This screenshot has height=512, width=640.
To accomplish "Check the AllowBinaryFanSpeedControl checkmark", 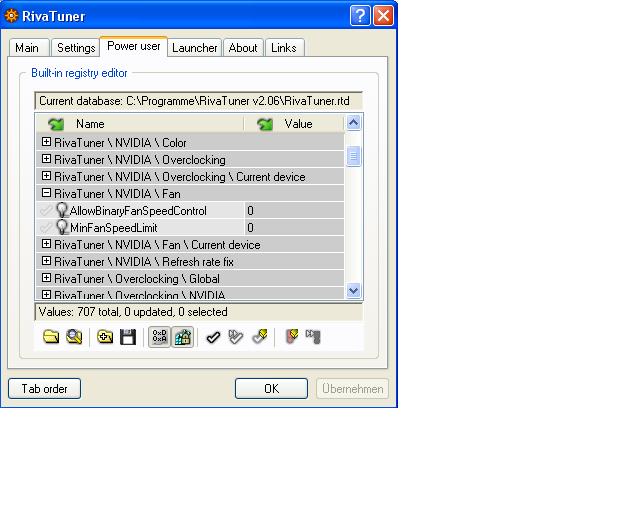I will click(x=46, y=211).
